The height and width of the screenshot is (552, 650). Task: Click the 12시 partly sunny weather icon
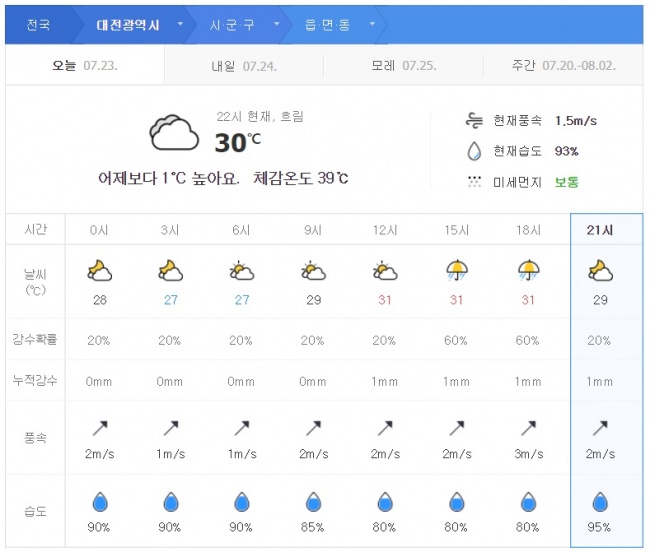click(x=385, y=271)
